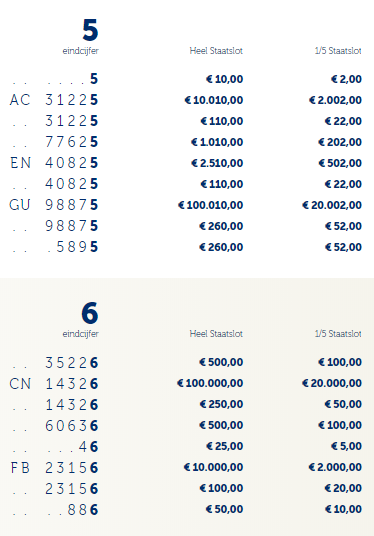Click the € 2.510,00 prize amount
The height and width of the screenshot is (536, 374).
[x=217, y=163]
